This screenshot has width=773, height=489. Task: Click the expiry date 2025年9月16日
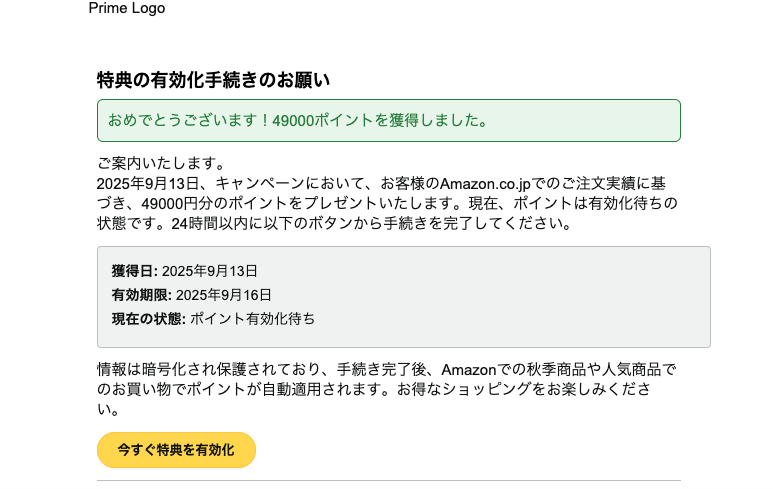pos(224,295)
